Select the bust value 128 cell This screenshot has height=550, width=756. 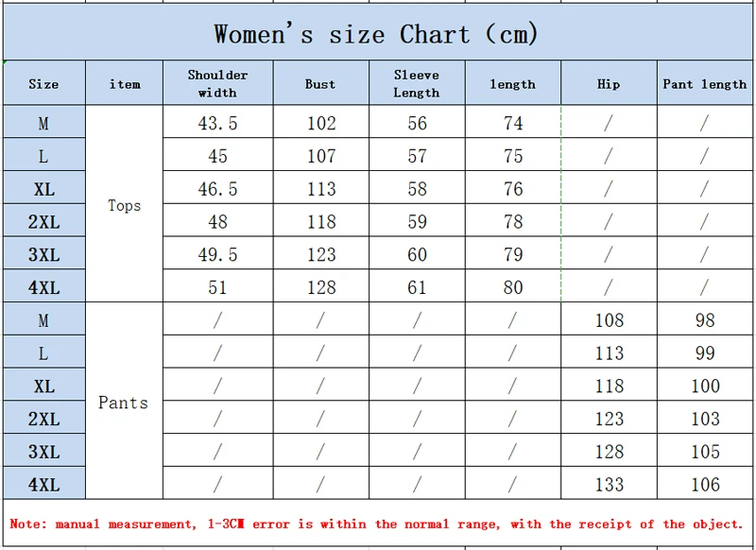pos(320,286)
